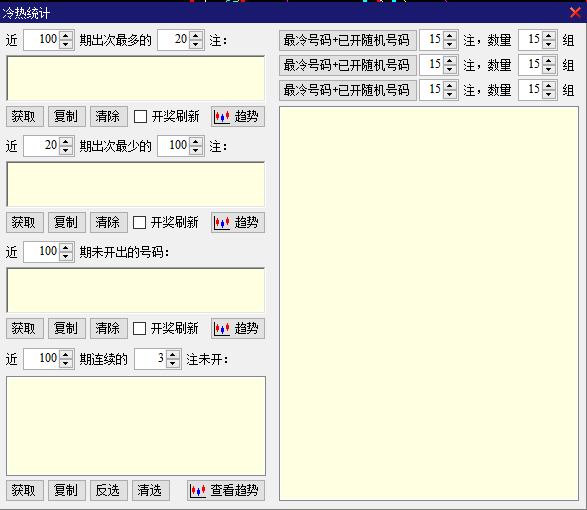587x510 pixels.
Task: Close the 冷热统计 window
Action: (575, 12)
